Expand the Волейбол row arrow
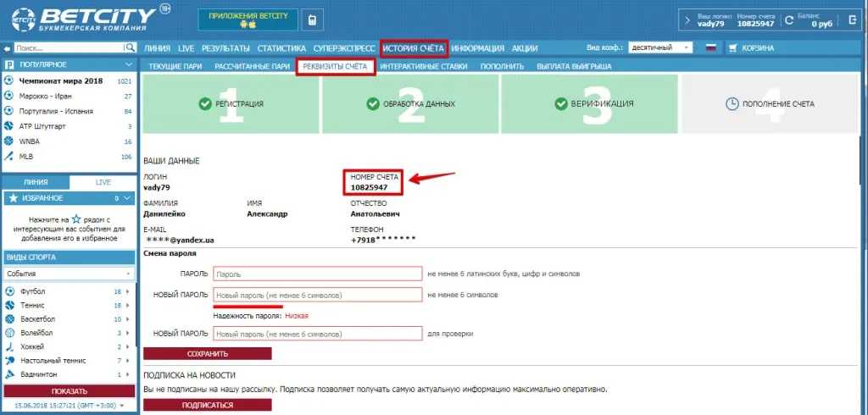Viewport: 868px width, 415px height. pos(128,333)
